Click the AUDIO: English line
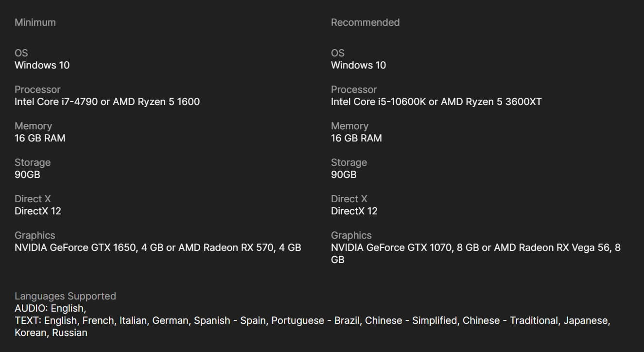The width and height of the screenshot is (644, 352). click(x=51, y=308)
